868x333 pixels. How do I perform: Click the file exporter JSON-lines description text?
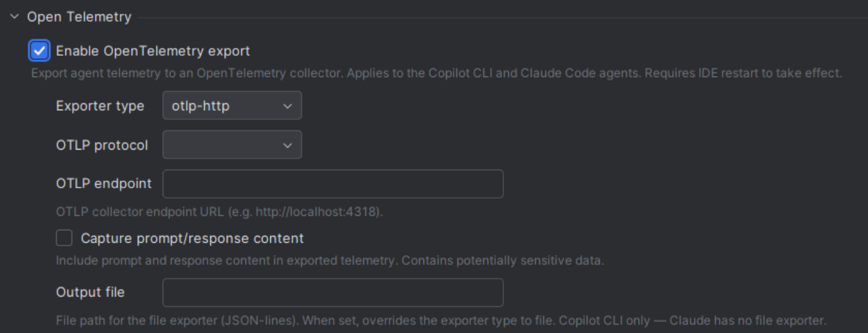(x=441, y=321)
